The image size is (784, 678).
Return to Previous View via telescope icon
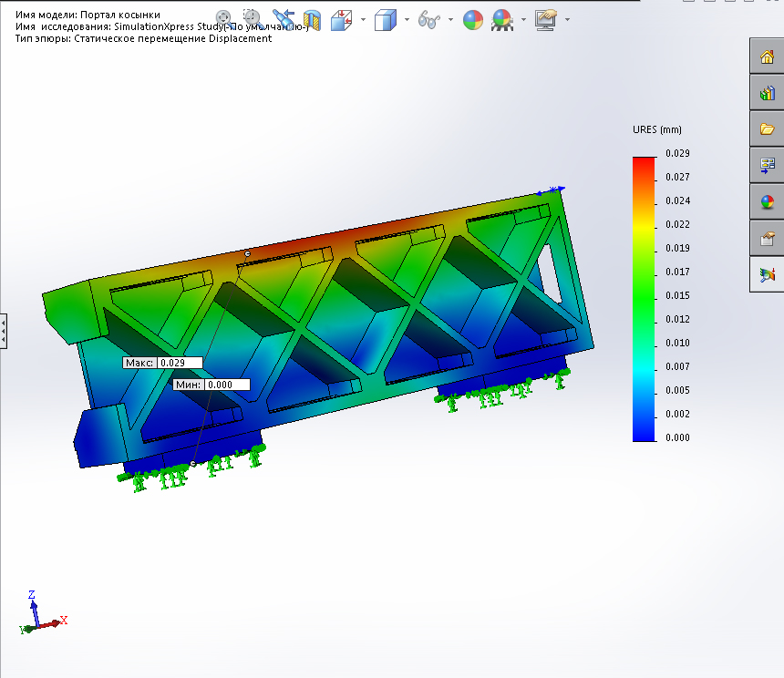(283, 19)
